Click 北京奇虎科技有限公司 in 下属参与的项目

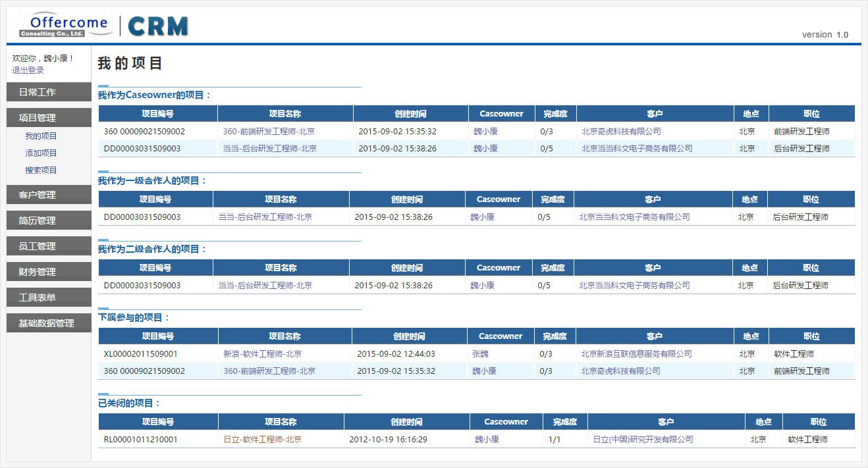[620, 371]
